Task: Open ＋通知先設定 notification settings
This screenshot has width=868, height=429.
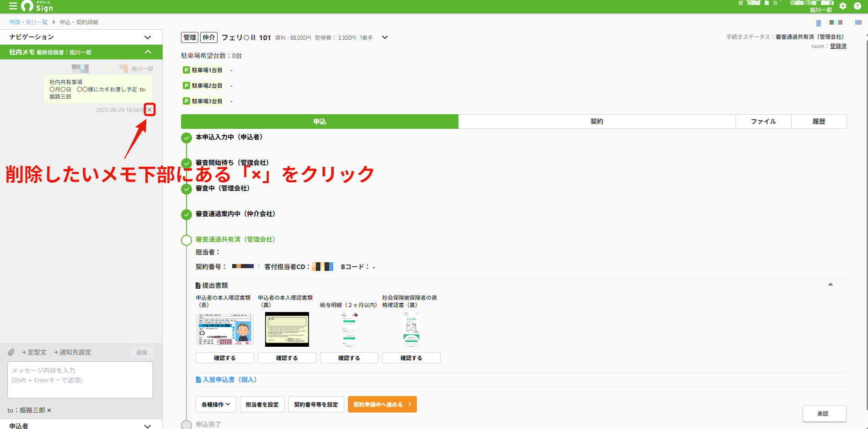Action: [72, 352]
